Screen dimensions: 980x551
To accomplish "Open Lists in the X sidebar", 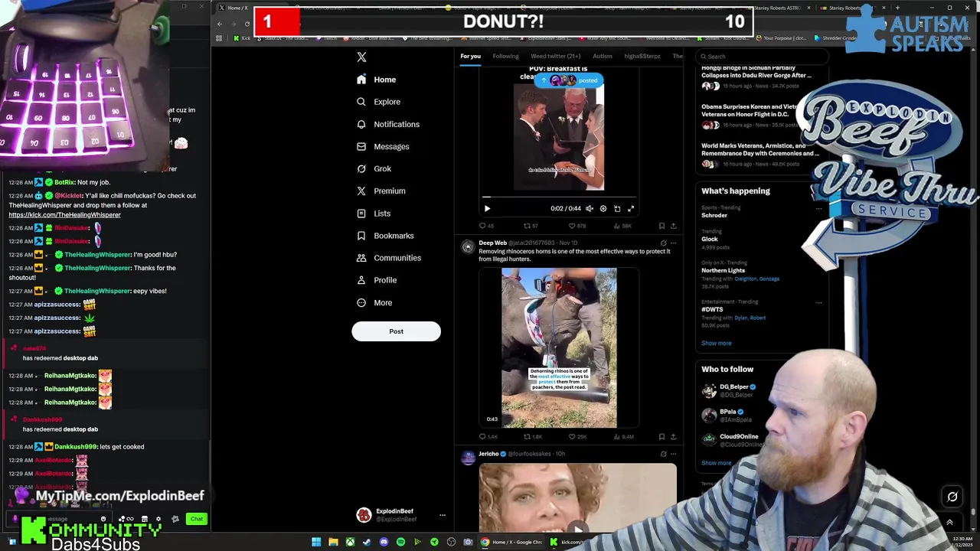I will tap(373, 214).
